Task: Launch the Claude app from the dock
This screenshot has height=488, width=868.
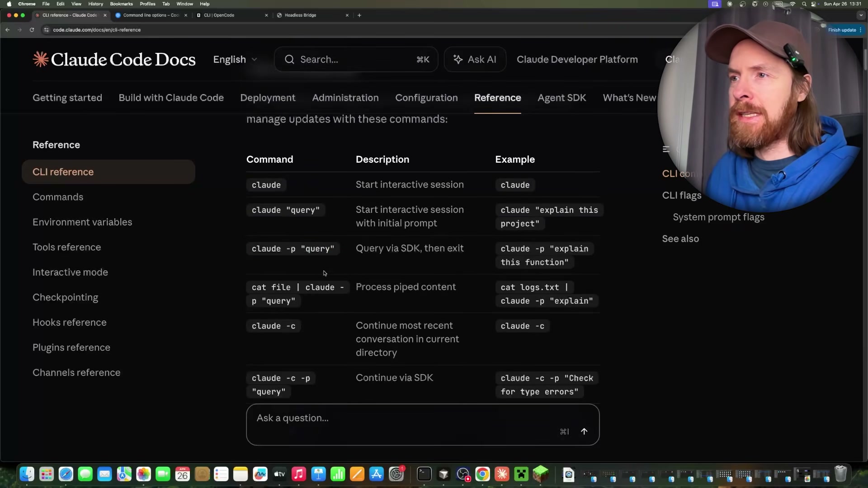Action: [502, 474]
